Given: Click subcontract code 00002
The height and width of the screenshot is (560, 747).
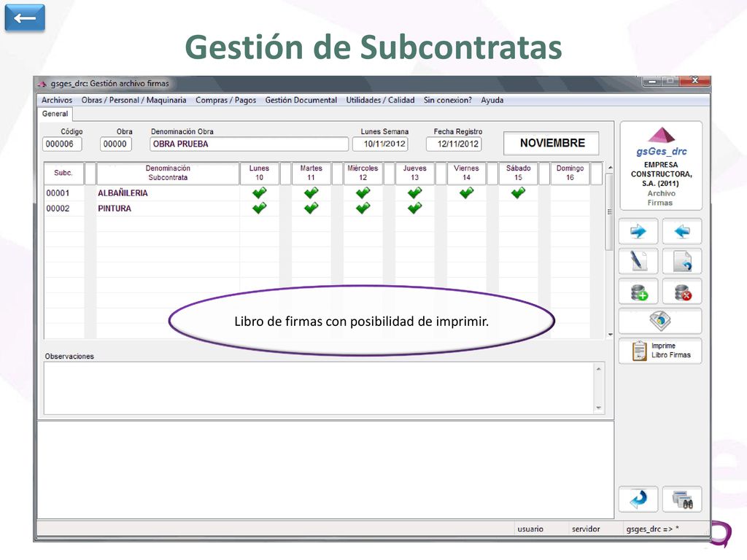Looking at the screenshot, I should click(x=58, y=208).
